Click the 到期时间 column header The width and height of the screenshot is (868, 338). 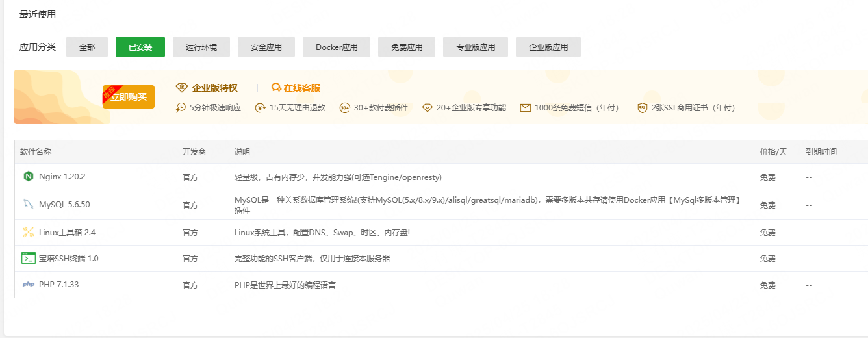point(821,151)
